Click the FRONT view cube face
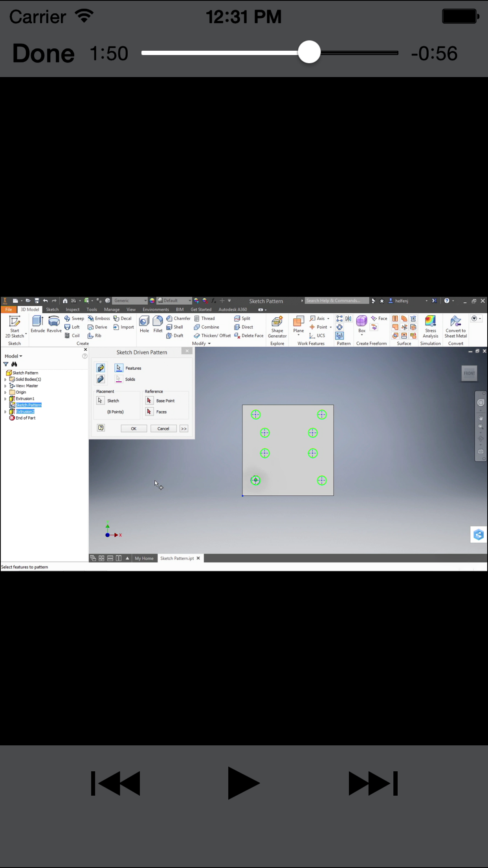488x868 pixels. pos(469,373)
